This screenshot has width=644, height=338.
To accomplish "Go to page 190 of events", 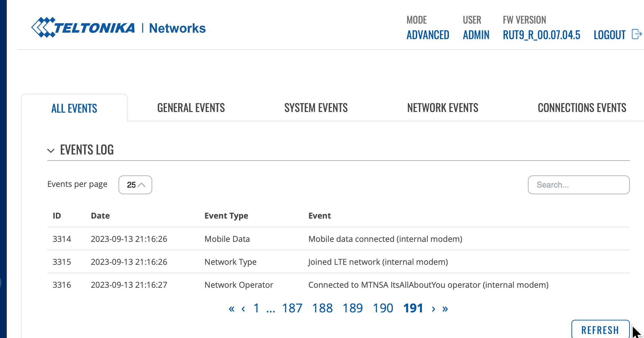I will (383, 308).
